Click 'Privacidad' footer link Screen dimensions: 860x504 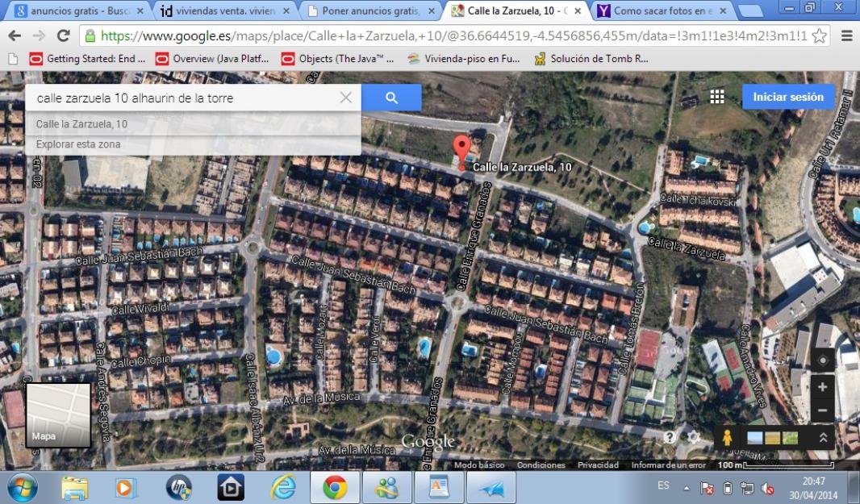598,464
